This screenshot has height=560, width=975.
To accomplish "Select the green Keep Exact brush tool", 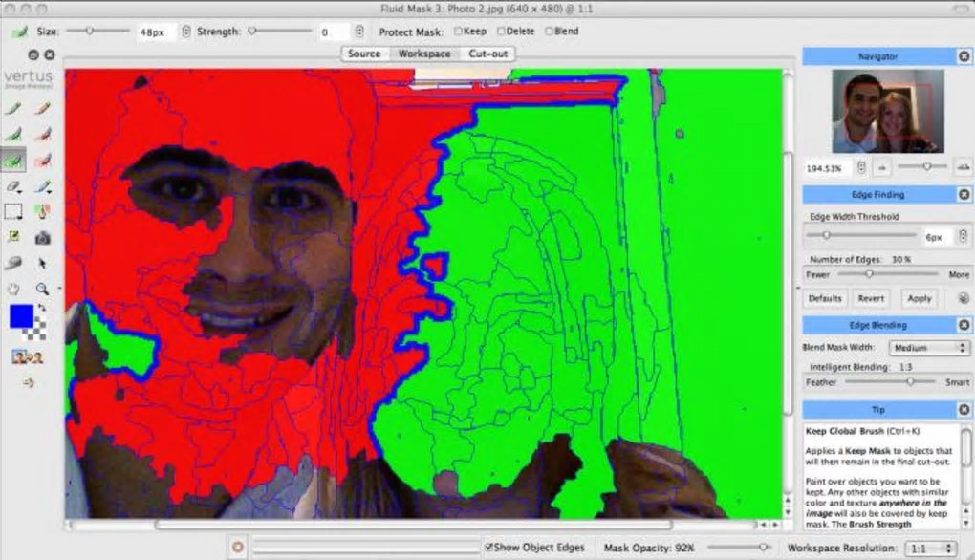I will point(13,109).
